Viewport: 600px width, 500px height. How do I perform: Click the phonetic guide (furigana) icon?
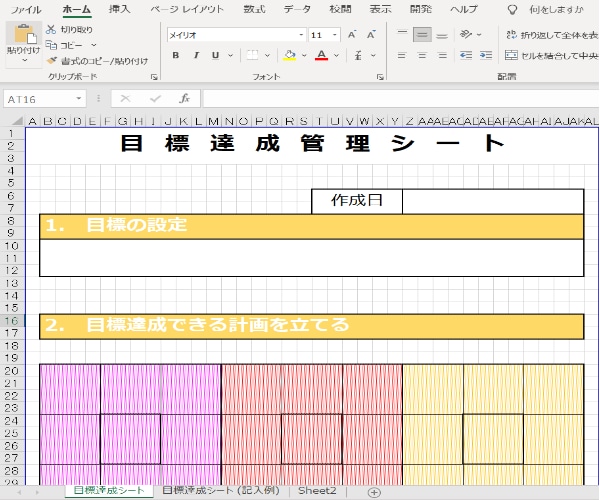coord(358,55)
